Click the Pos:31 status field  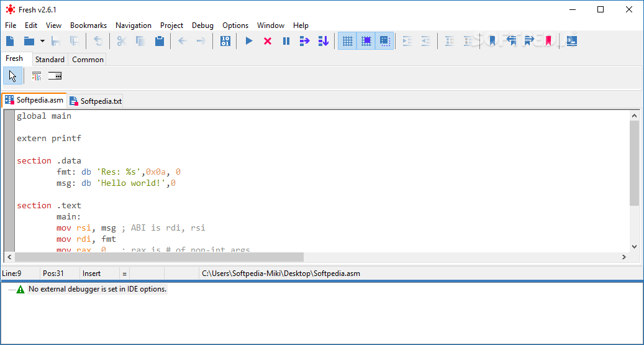click(x=60, y=274)
